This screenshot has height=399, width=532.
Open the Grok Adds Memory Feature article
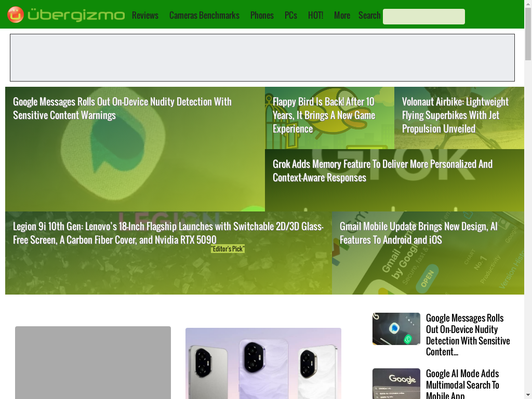coord(382,170)
